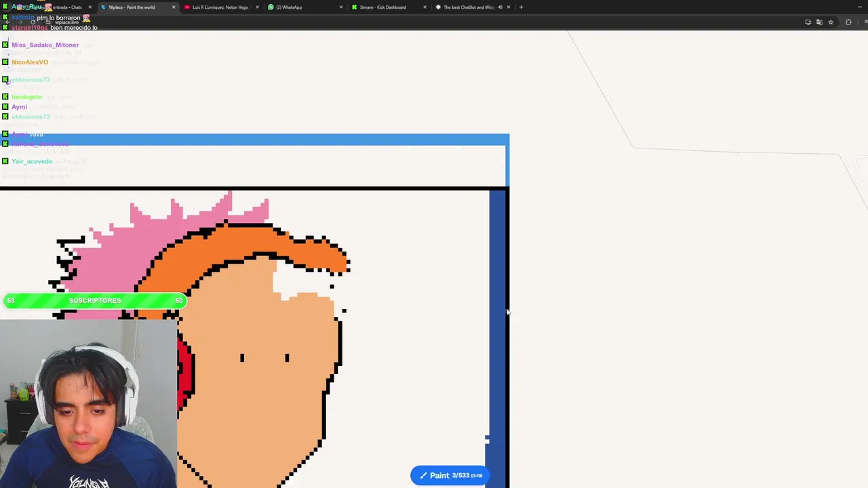Image resolution: width=868 pixels, height=488 pixels.
Task: Click chat username fandegelo
Action: (26, 97)
